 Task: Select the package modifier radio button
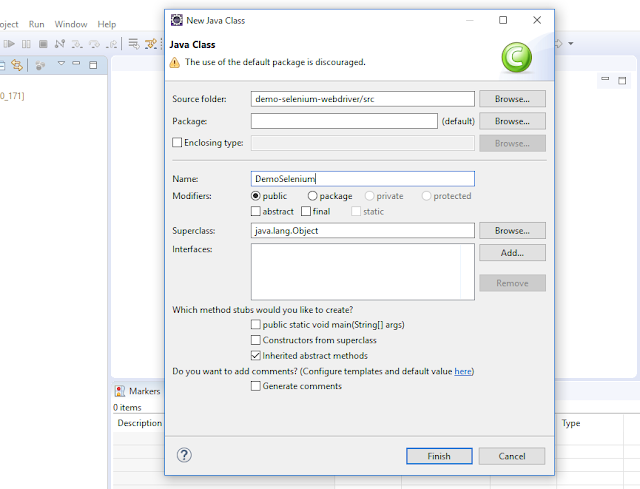tap(312, 196)
